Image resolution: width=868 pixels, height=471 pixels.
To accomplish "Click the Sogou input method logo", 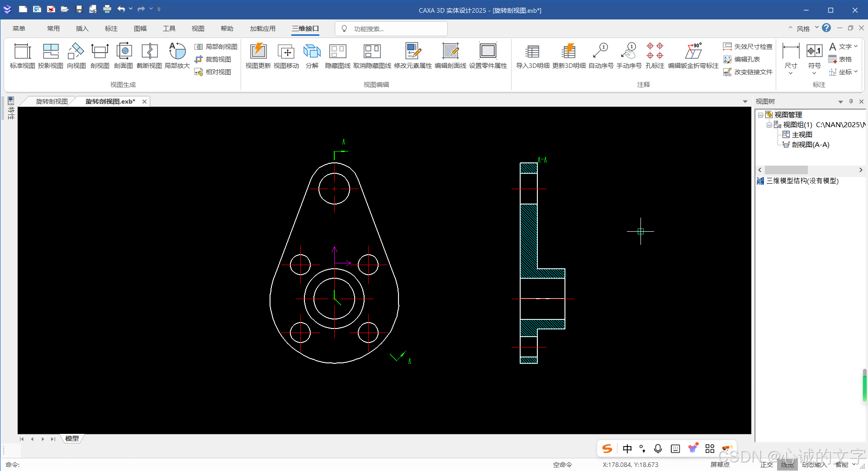I will tap(607, 448).
